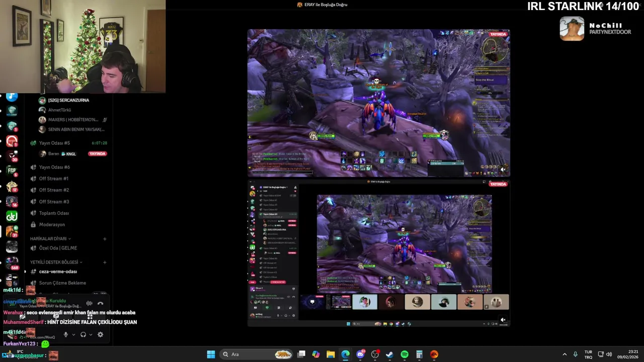Disconnect from the voice channel
The image size is (644, 362).
point(100,303)
